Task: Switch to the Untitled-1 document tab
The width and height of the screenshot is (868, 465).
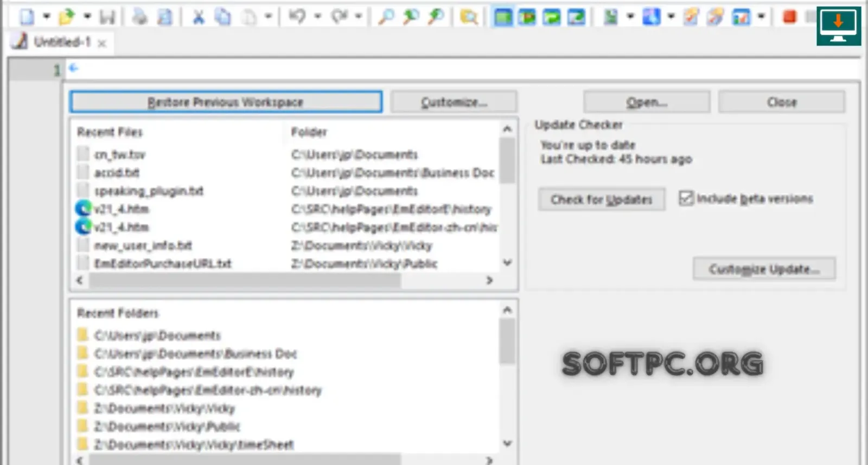Action: 61,42
